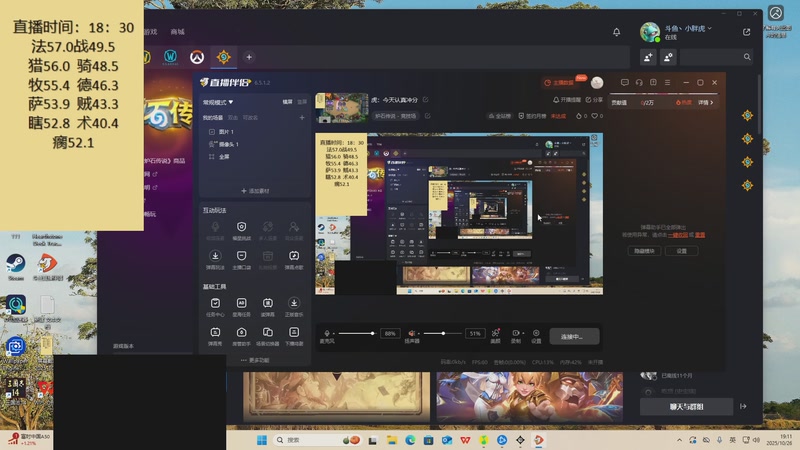Screen dimensions: 800x450
Task: Collapse Battle.net friends panel arrow
Action: [x=743, y=407]
